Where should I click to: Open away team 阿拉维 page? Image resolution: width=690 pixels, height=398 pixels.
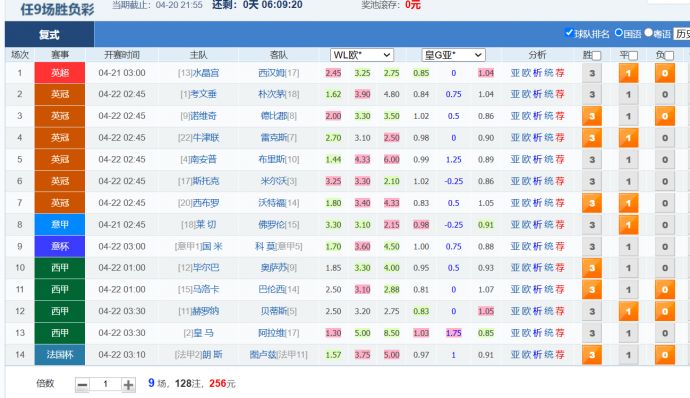(271, 333)
